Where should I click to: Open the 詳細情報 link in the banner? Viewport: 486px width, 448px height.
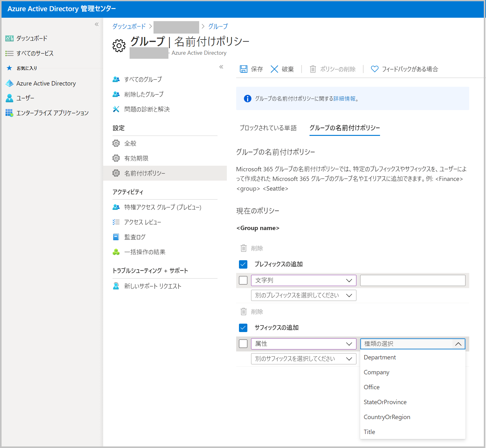click(x=344, y=99)
